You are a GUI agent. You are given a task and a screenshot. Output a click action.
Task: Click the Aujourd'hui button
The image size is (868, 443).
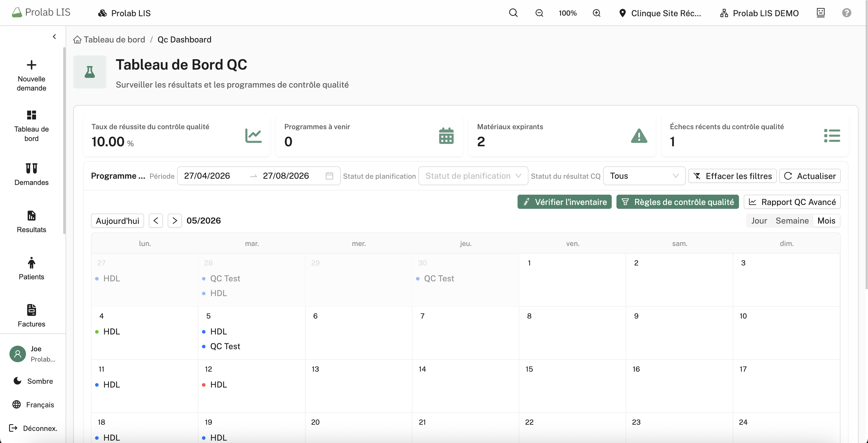tap(117, 221)
